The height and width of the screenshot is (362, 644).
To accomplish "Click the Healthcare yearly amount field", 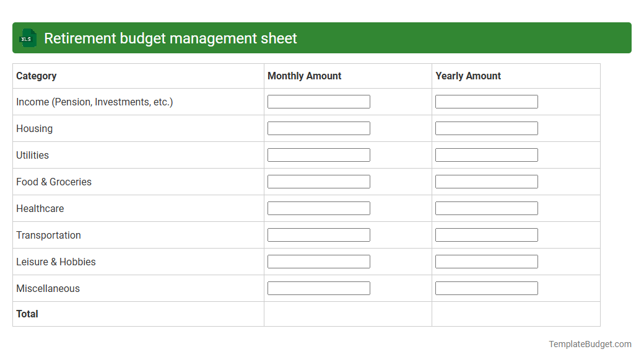I will tap(487, 208).
